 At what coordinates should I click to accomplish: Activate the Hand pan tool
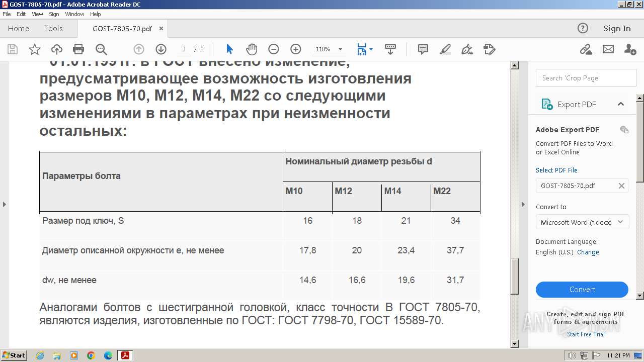coord(252,49)
